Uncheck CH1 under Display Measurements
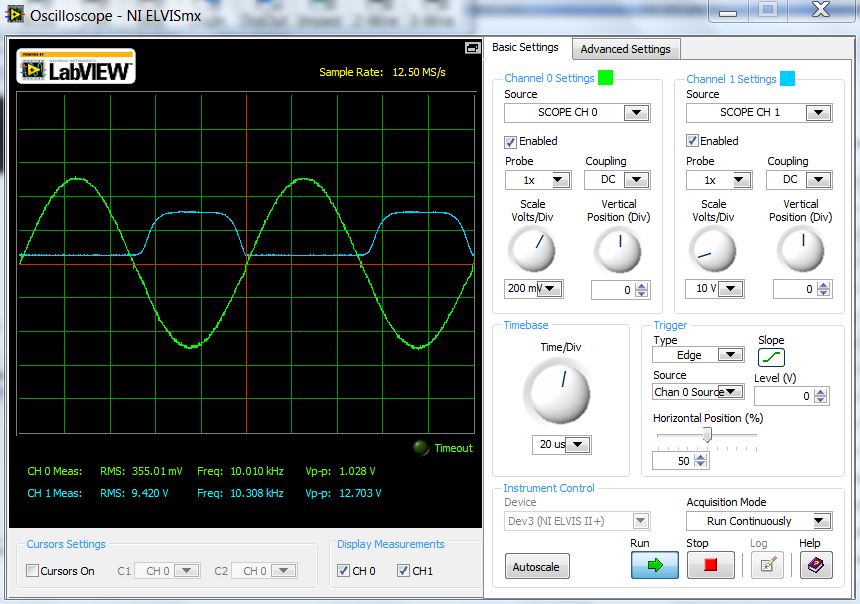 [403, 571]
